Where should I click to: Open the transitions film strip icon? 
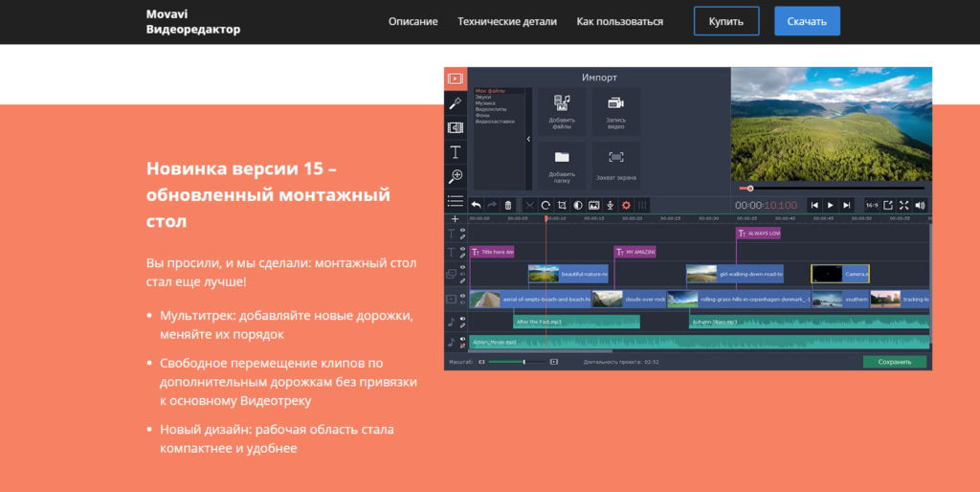[455, 127]
